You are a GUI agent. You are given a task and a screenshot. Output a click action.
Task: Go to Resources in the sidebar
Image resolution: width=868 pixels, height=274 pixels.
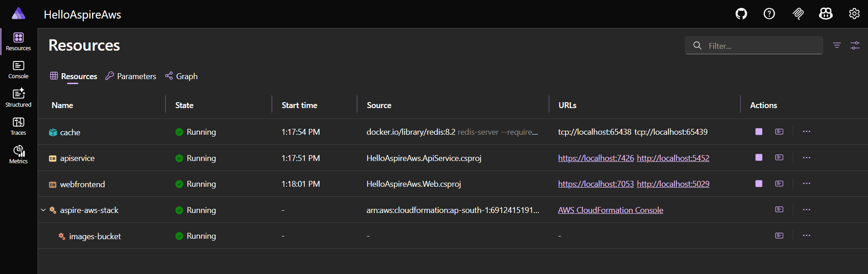click(x=19, y=42)
